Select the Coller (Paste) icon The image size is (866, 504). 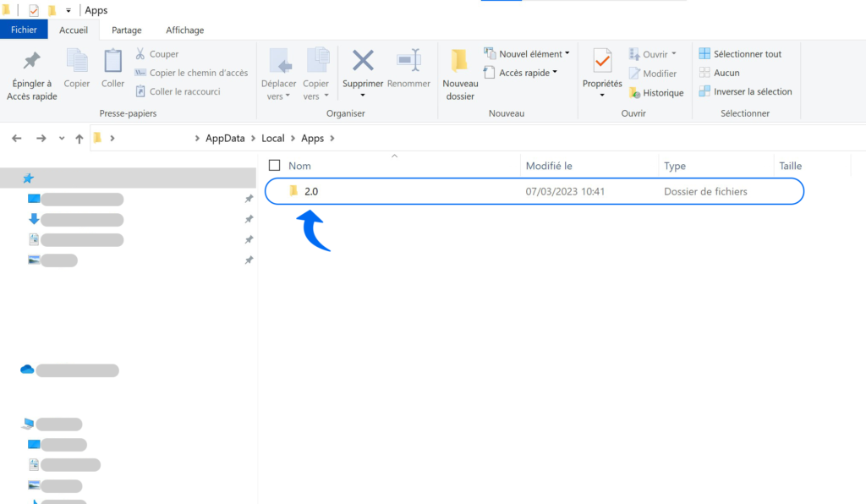112,72
